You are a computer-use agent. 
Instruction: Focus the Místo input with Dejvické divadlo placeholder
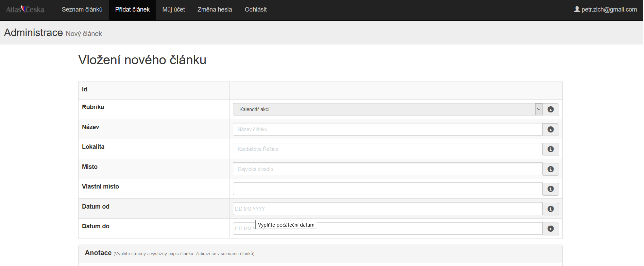tap(388, 169)
